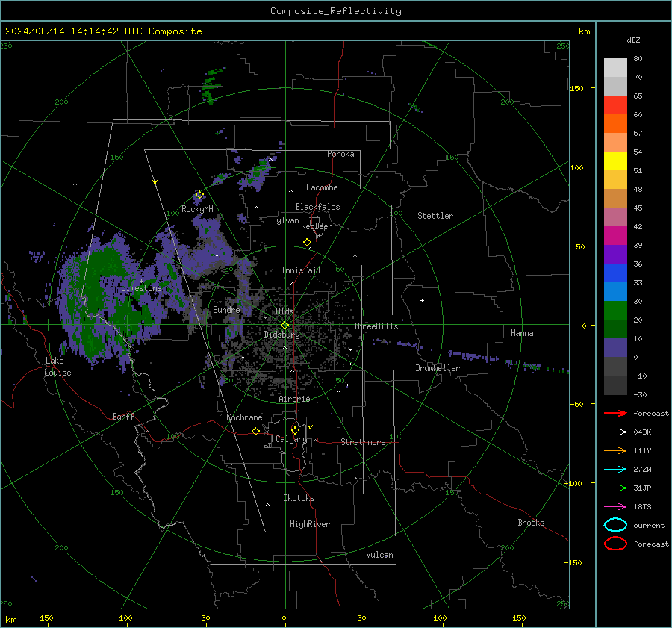This screenshot has height=628, width=672.
Task: Click the dBZ legend heading
Action: pyautogui.click(x=633, y=40)
